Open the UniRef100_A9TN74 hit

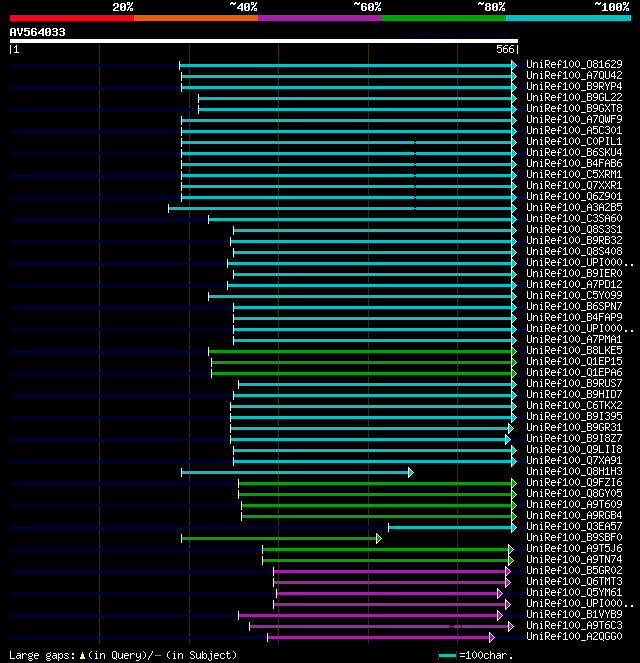[x=574, y=559]
